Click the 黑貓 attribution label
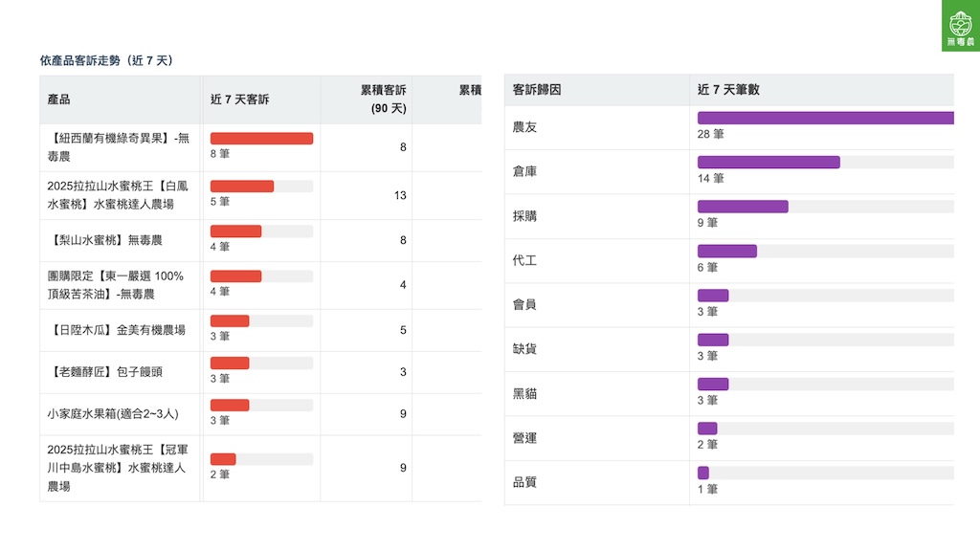Viewport: 980px width, 551px height. pyautogui.click(x=524, y=393)
